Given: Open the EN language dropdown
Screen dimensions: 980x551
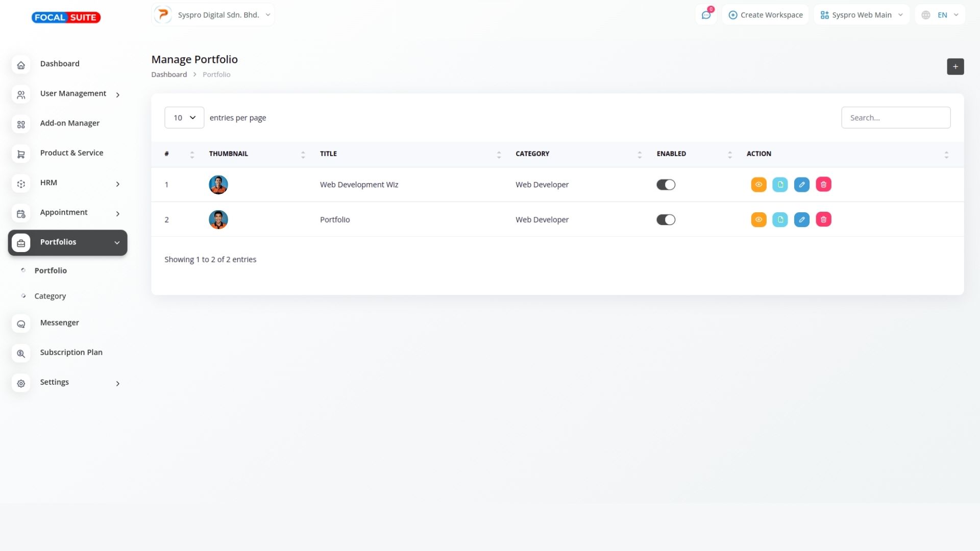Looking at the screenshot, I should pos(941,15).
